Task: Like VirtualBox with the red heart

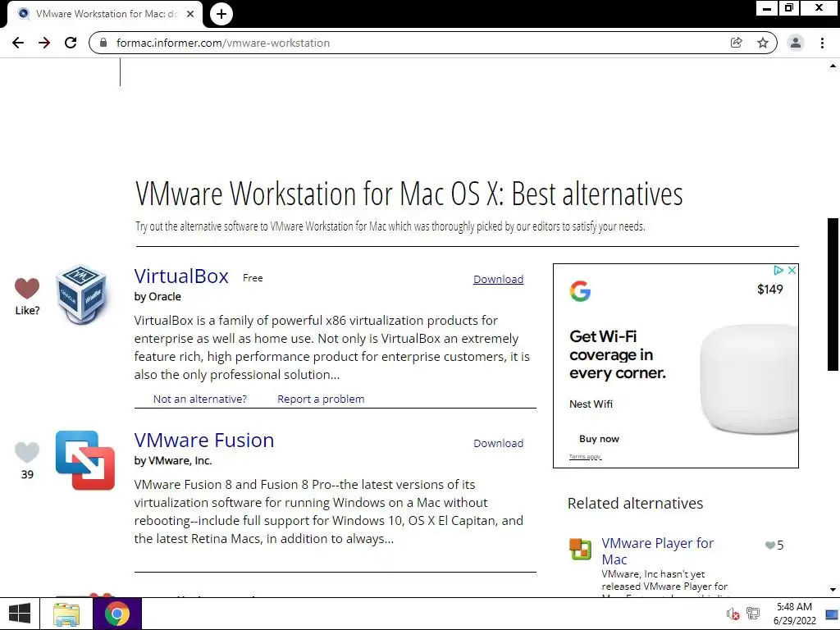Action: [27, 288]
